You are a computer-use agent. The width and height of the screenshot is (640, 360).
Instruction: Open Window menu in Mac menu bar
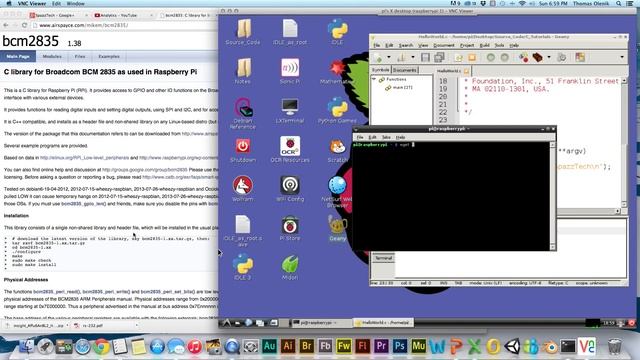[75, 3]
